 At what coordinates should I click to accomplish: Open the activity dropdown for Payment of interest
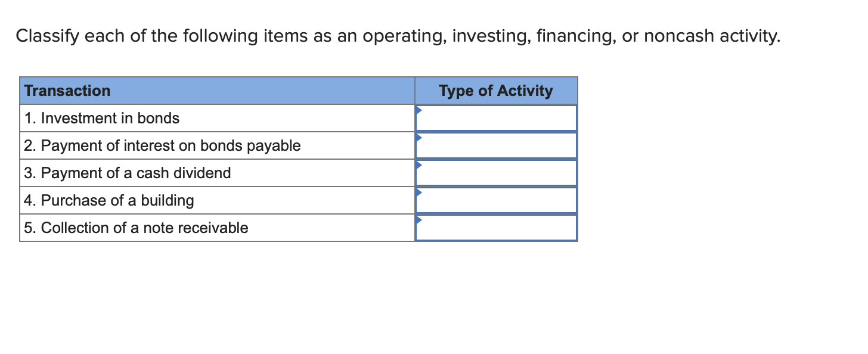click(x=496, y=145)
